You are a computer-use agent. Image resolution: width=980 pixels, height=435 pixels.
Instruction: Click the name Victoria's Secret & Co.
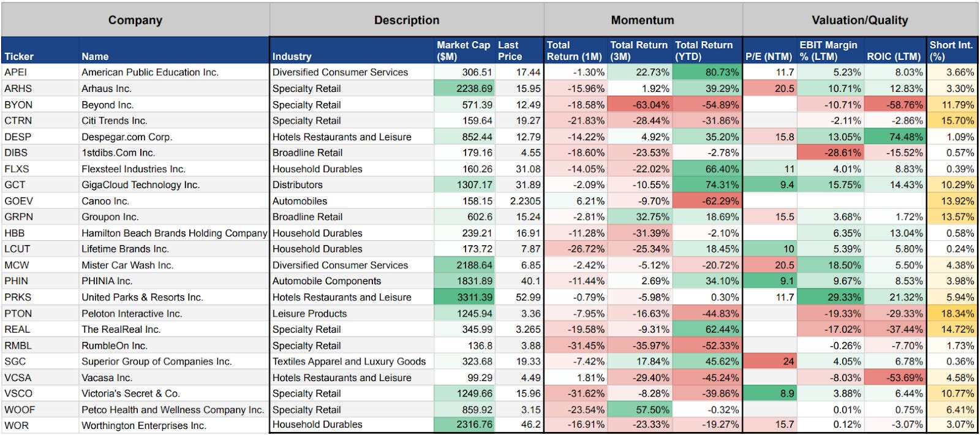click(x=130, y=394)
